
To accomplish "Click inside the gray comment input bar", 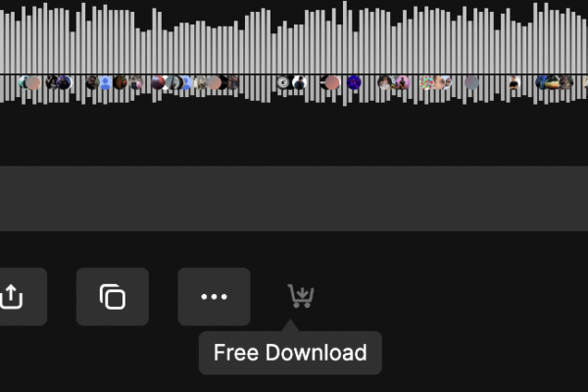I will pyautogui.click(x=294, y=198).
